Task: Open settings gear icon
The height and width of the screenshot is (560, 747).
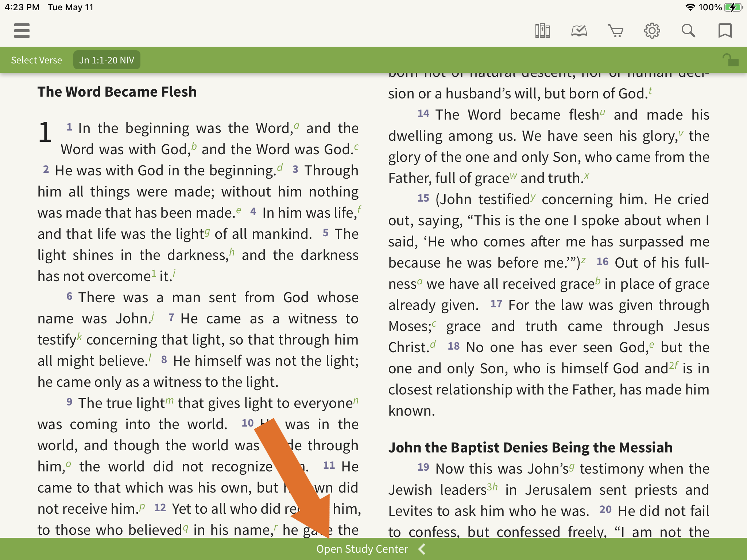Action: [652, 31]
